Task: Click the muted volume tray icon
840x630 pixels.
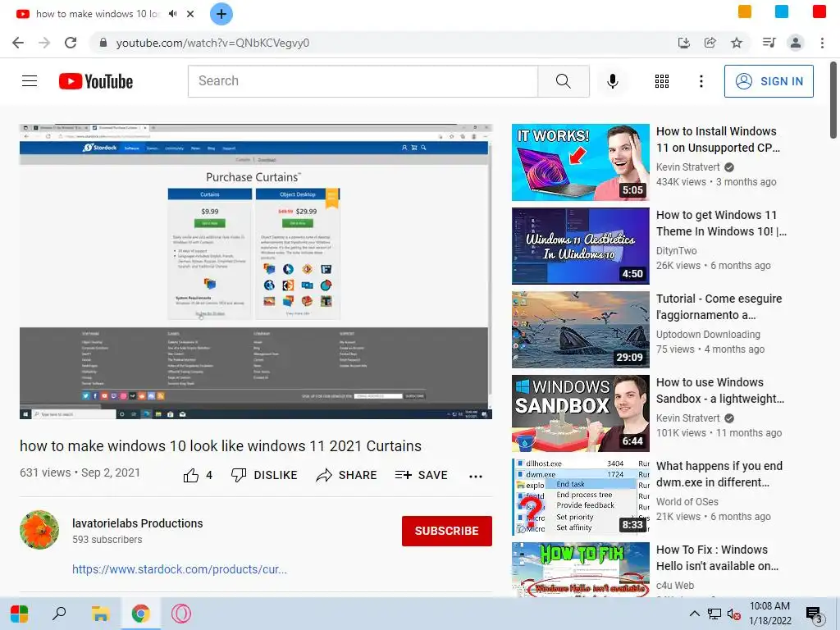Action: tap(733, 614)
